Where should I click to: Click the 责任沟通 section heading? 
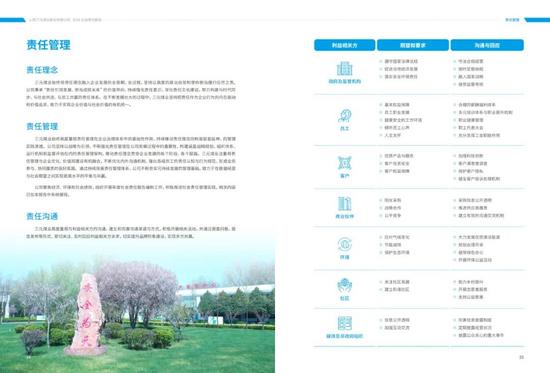click(x=42, y=216)
